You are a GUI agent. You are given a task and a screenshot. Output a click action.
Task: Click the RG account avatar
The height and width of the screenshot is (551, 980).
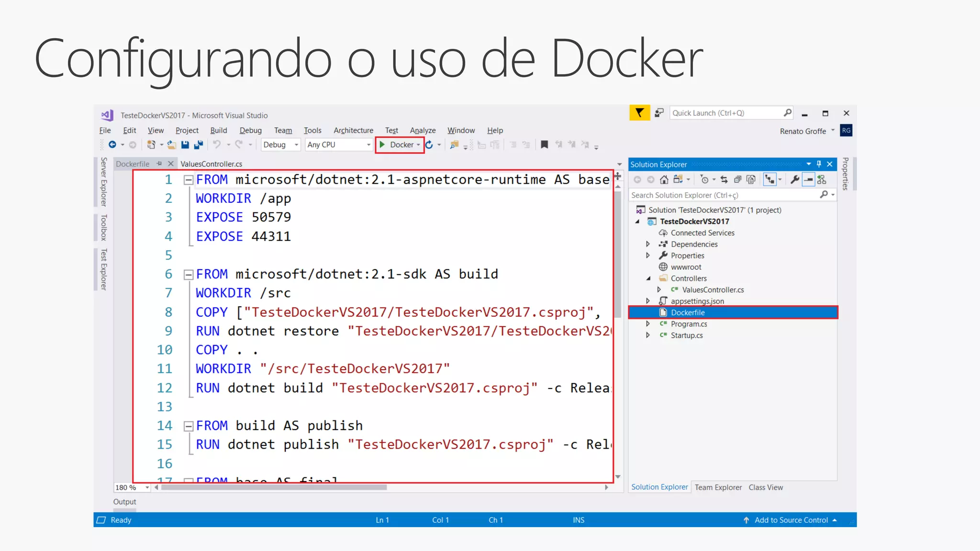846,131
